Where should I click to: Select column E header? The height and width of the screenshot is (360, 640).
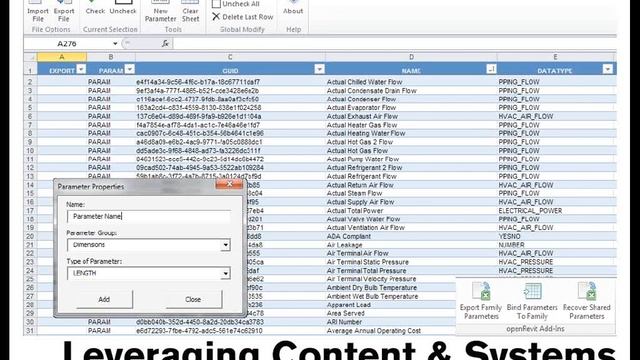click(x=555, y=57)
